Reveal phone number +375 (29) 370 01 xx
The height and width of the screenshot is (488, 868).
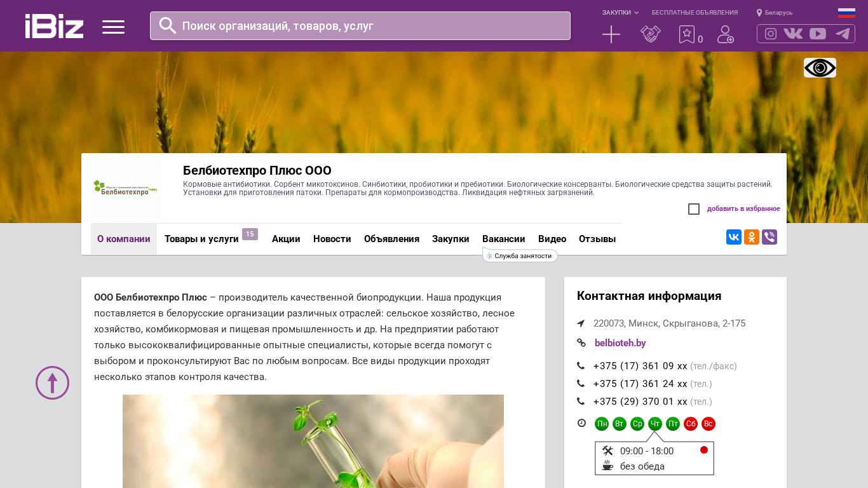(x=641, y=402)
